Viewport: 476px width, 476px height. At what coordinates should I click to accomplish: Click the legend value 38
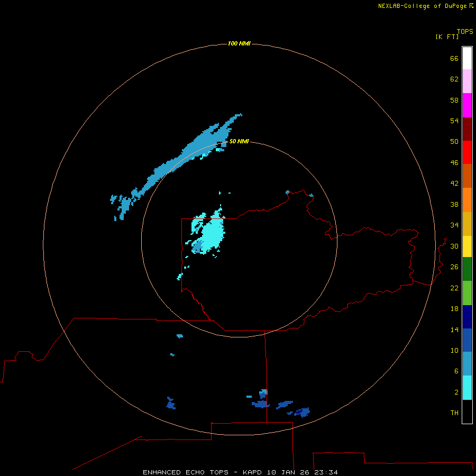(x=454, y=204)
